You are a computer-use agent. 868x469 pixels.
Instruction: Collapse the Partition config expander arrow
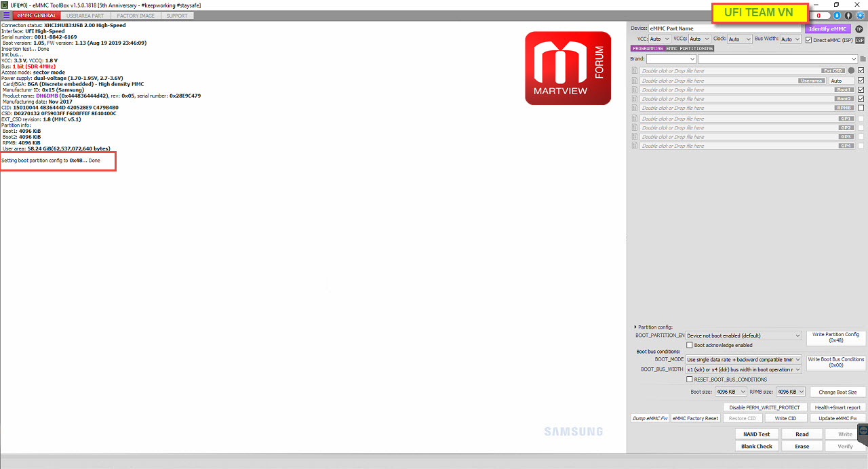coord(635,327)
